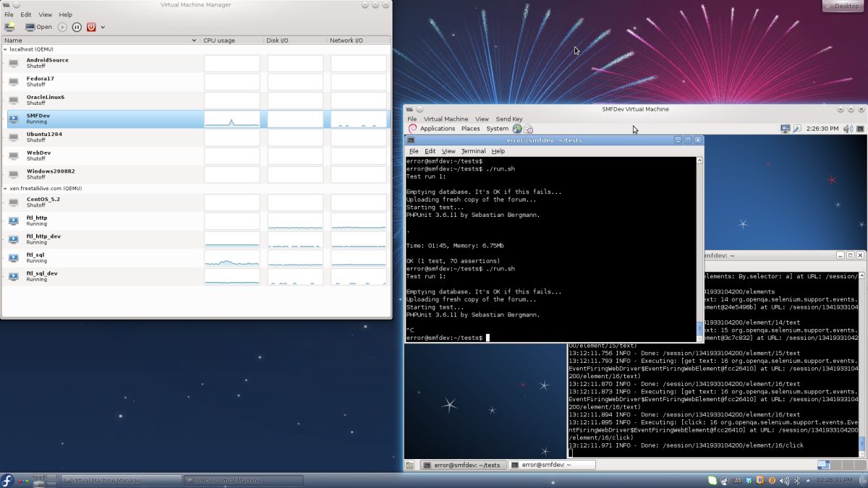The width and height of the screenshot is (868, 488).
Task: Open the guest System menu
Action: click(498, 129)
